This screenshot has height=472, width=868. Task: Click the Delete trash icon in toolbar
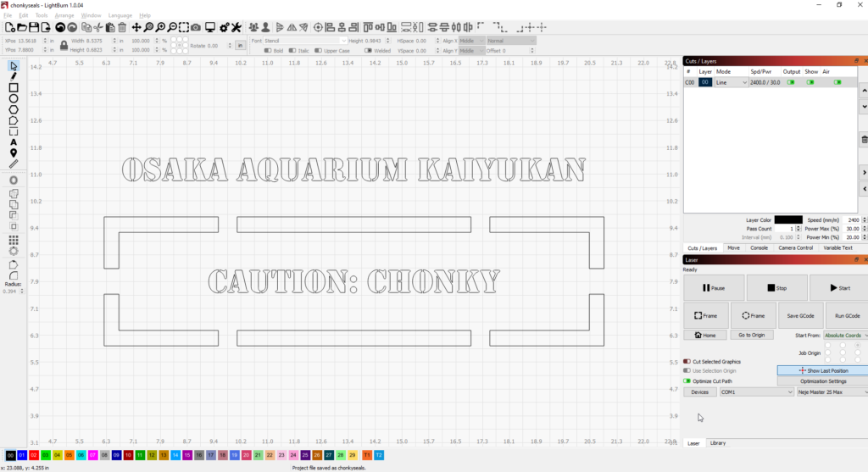coord(122,27)
